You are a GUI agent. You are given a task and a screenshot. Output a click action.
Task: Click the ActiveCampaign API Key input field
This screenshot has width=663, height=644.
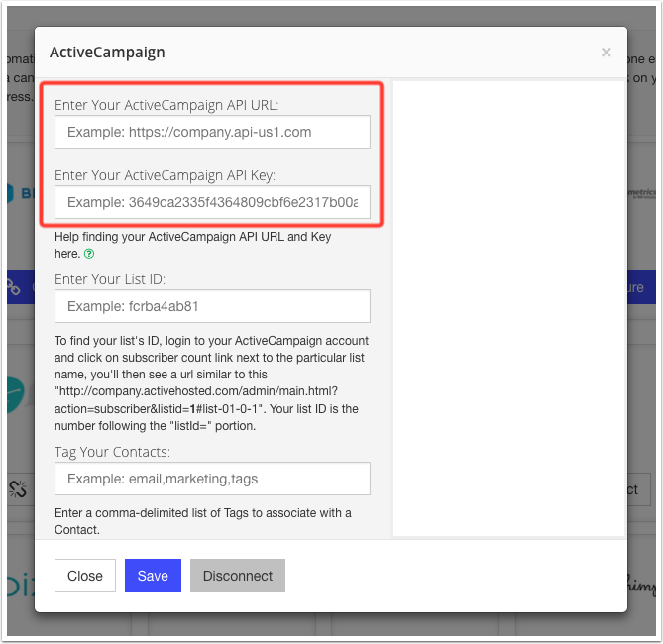[x=212, y=202]
